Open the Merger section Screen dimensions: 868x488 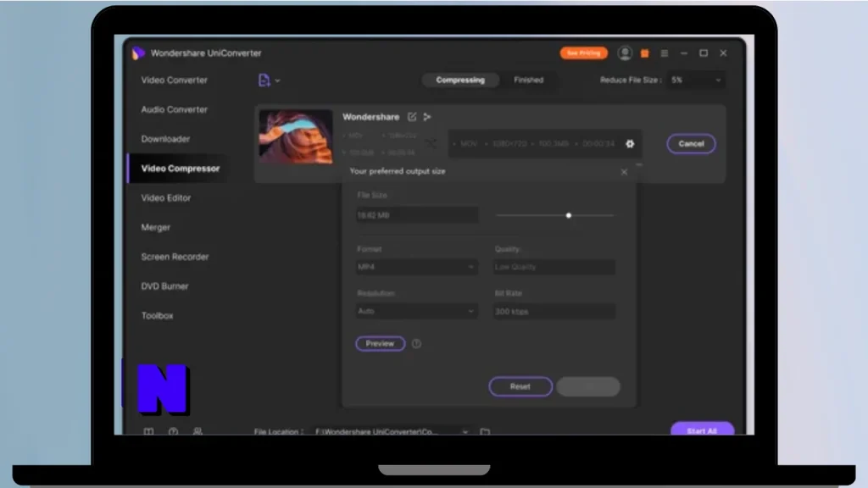(156, 227)
